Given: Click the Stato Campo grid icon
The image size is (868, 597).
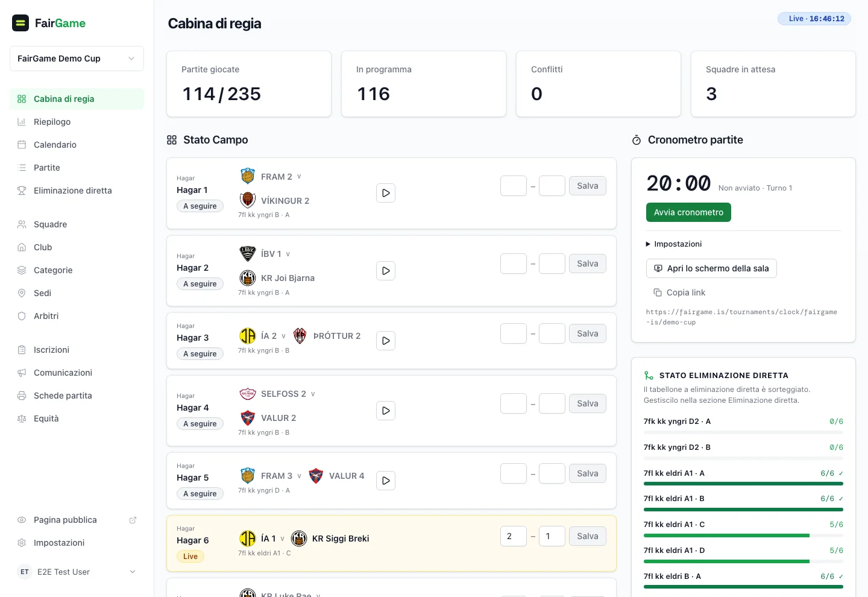Looking at the screenshot, I should point(172,140).
